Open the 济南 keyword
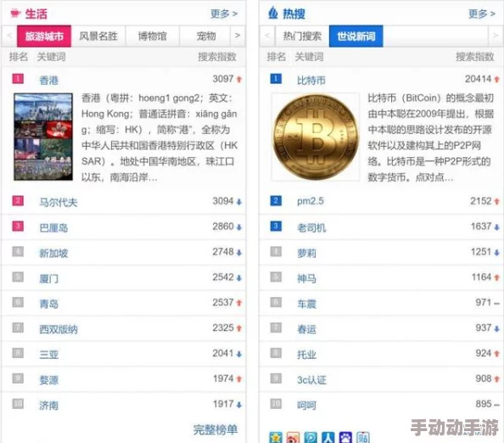This screenshot has width=504, height=443. pos(49,406)
